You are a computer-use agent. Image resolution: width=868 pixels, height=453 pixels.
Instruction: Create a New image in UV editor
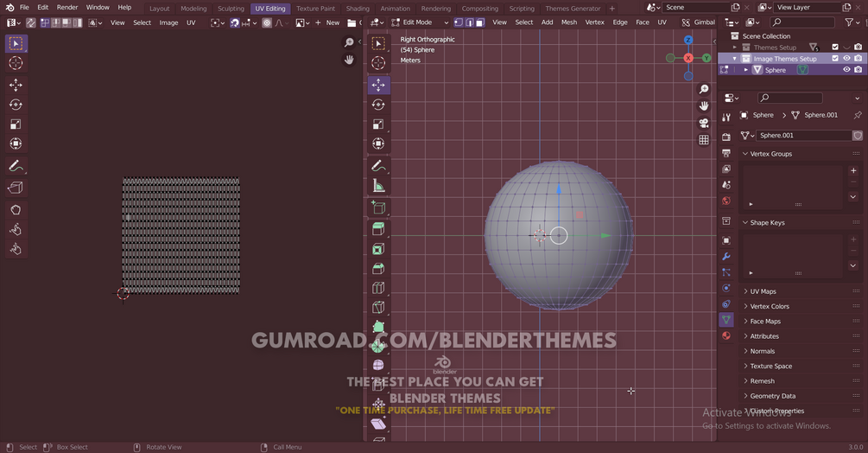pos(327,22)
